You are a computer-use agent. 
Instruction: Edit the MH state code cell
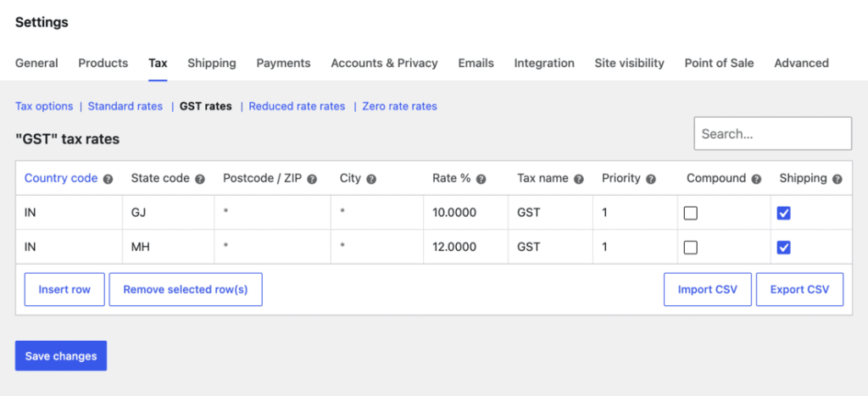point(169,247)
